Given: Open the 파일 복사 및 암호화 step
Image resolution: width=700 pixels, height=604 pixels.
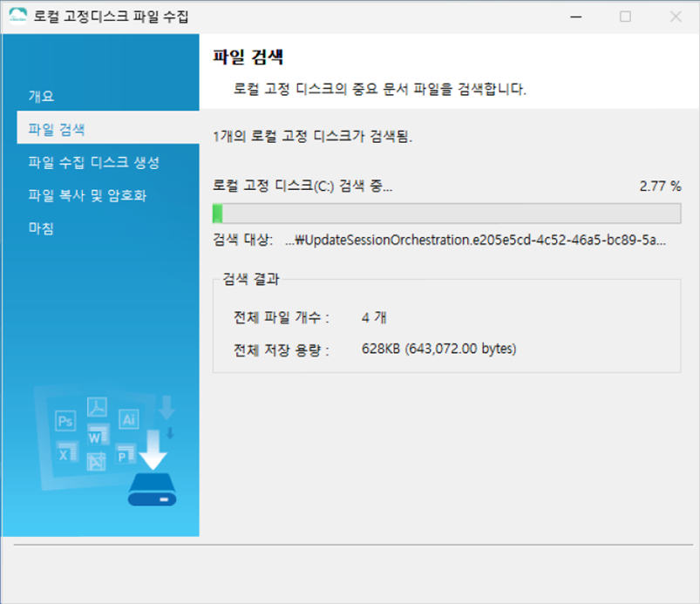Looking at the screenshot, I should 87,195.
